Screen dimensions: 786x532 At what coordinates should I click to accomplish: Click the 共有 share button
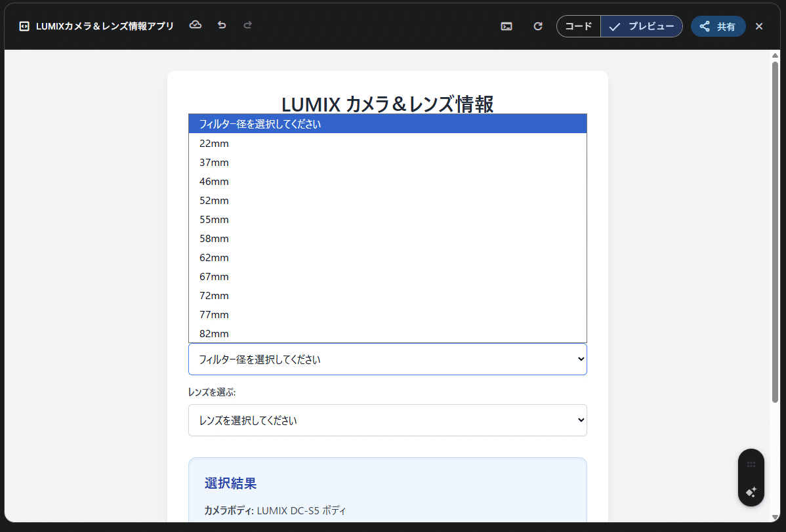[x=718, y=26]
